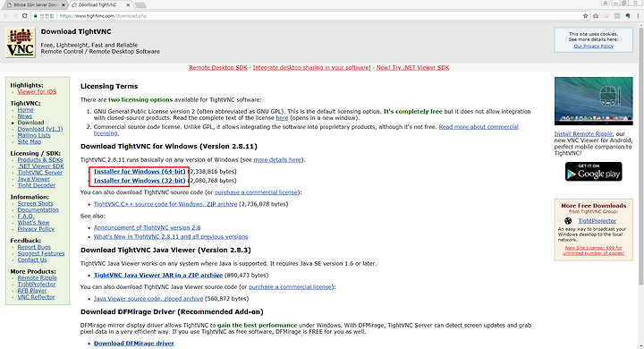Open Mailing Lists sidebar link

click(x=34, y=135)
